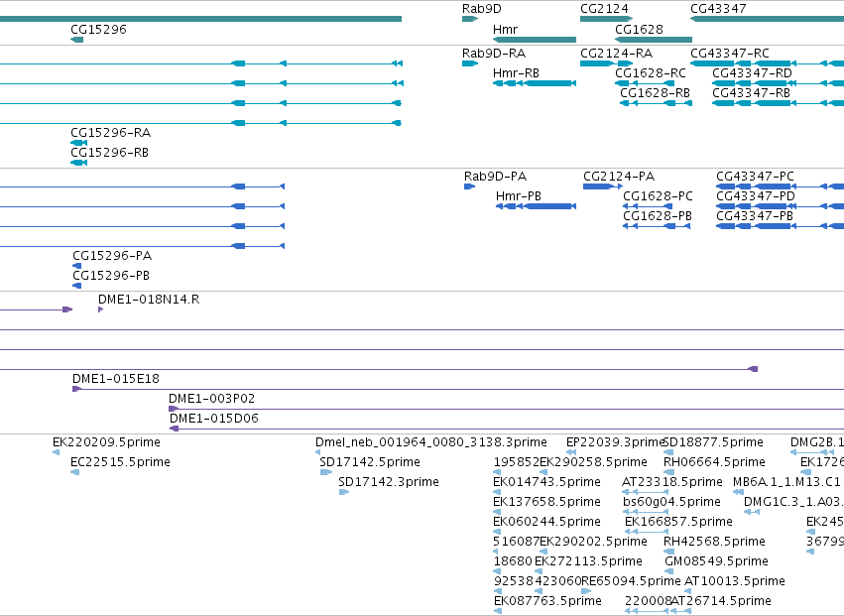
Task: Click the EK220209.5prime EST label
Action: pyautogui.click(x=106, y=442)
